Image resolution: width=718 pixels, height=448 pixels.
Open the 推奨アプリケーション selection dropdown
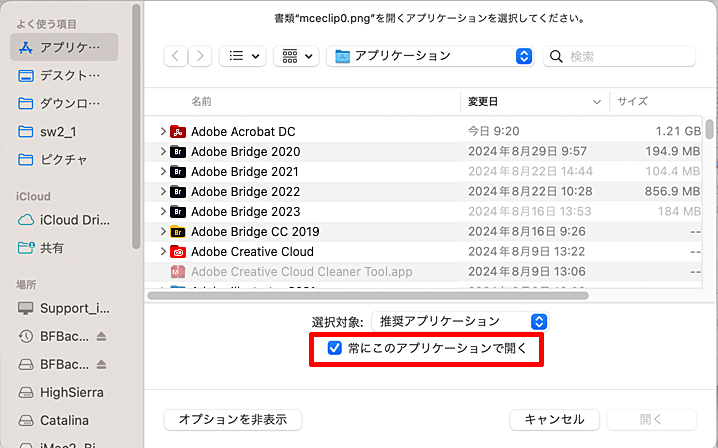[460, 322]
